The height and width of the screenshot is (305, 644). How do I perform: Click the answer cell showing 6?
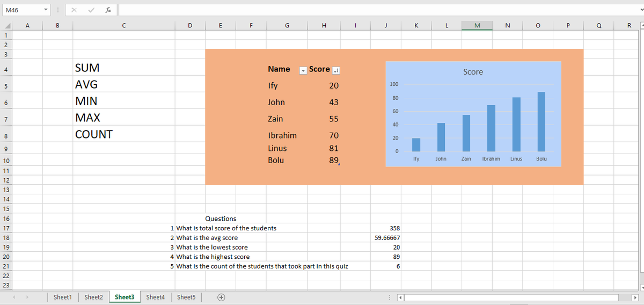point(387,267)
